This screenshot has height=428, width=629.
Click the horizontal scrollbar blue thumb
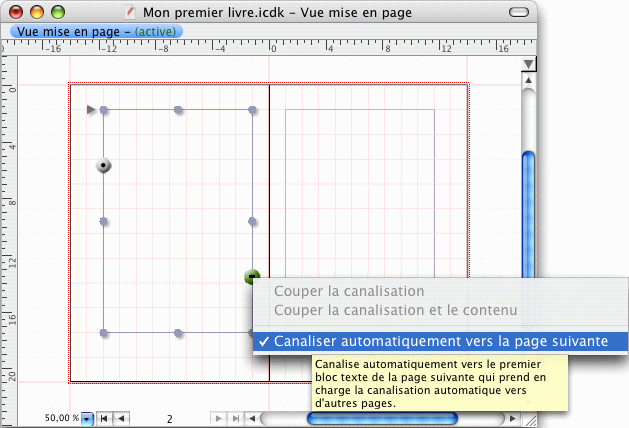382,419
